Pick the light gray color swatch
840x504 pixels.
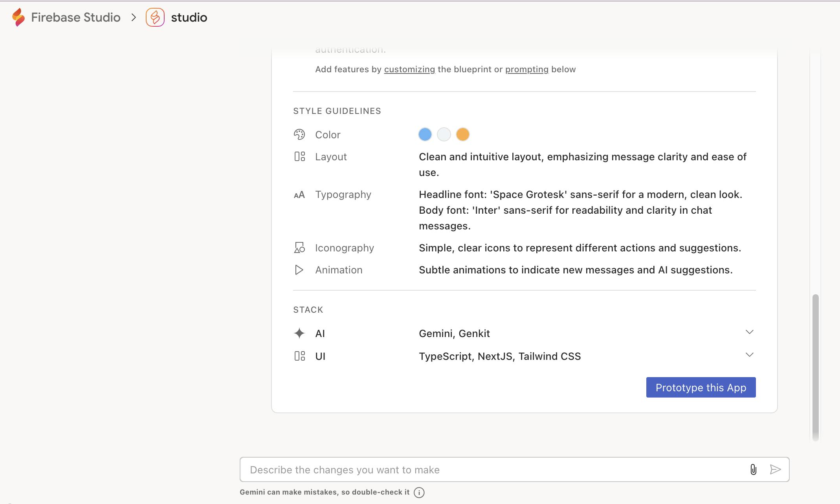point(444,134)
